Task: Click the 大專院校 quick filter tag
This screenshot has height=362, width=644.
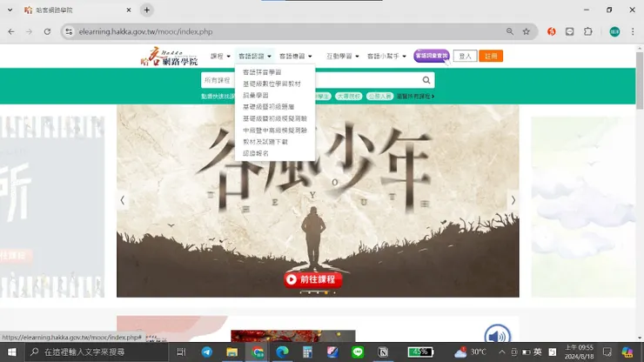Action: click(x=349, y=96)
